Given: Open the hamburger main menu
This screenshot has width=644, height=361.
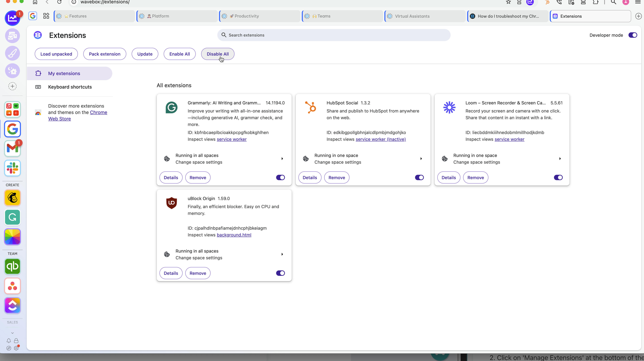Looking at the screenshot, I should pyautogui.click(x=638, y=2).
